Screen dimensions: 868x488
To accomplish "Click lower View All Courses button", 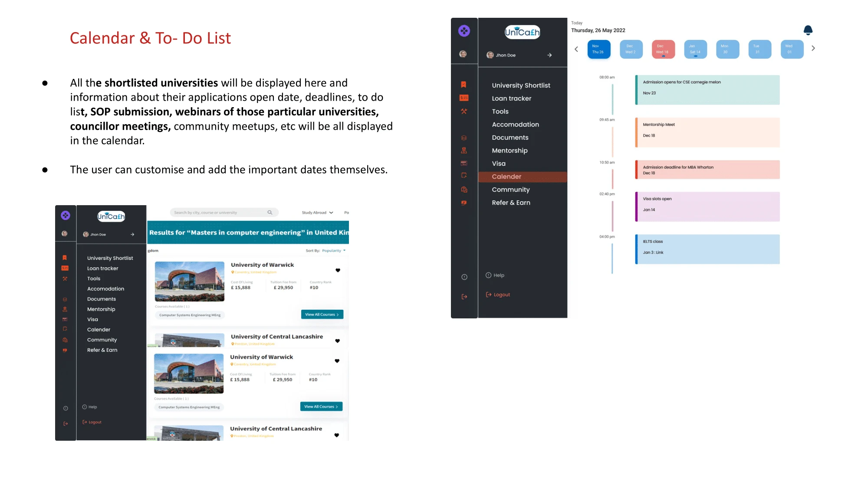I will [321, 406].
